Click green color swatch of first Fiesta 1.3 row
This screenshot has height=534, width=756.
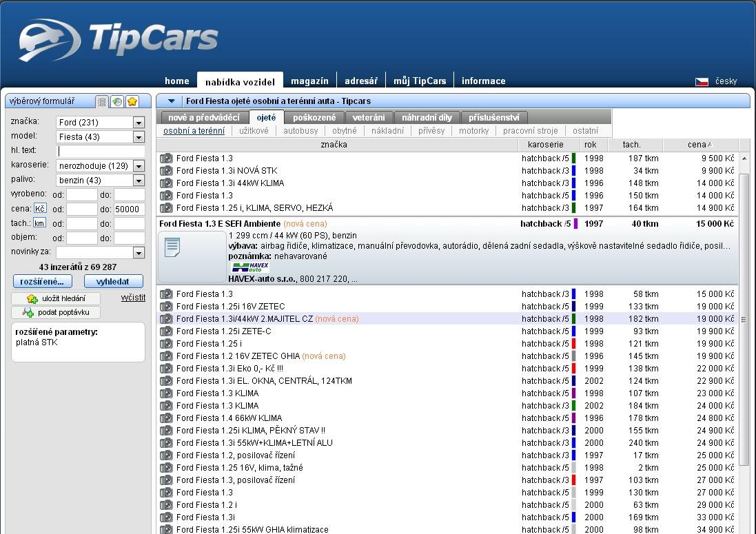pyautogui.click(x=574, y=158)
